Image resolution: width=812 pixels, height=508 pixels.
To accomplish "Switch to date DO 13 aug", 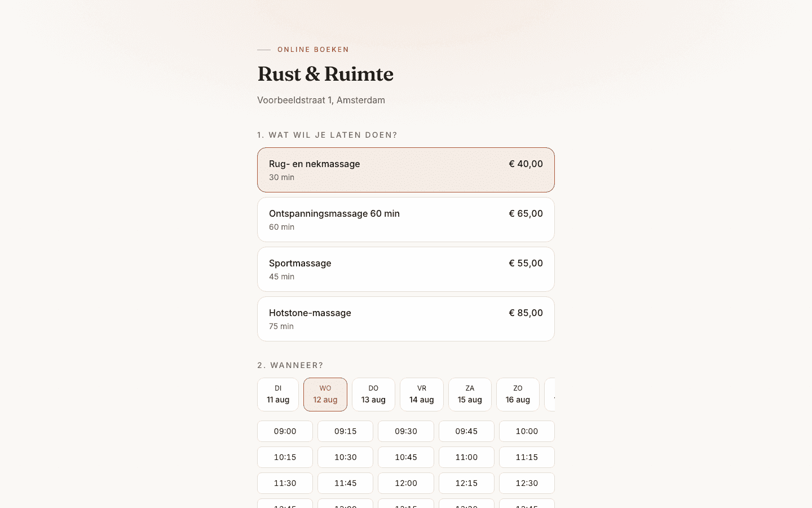I will click(x=373, y=395).
